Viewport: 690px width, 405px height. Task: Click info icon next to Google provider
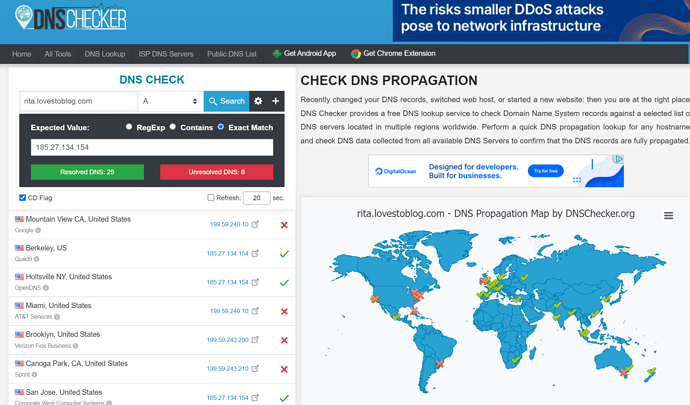tap(38, 230)
